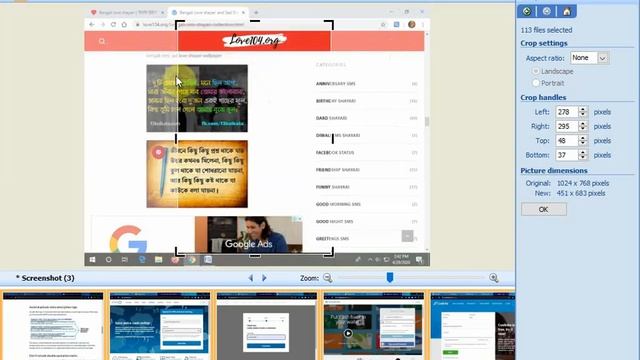Click the Left crop pixels field
This screenshot has height=360, width=640.
click(x=567, y=112)
